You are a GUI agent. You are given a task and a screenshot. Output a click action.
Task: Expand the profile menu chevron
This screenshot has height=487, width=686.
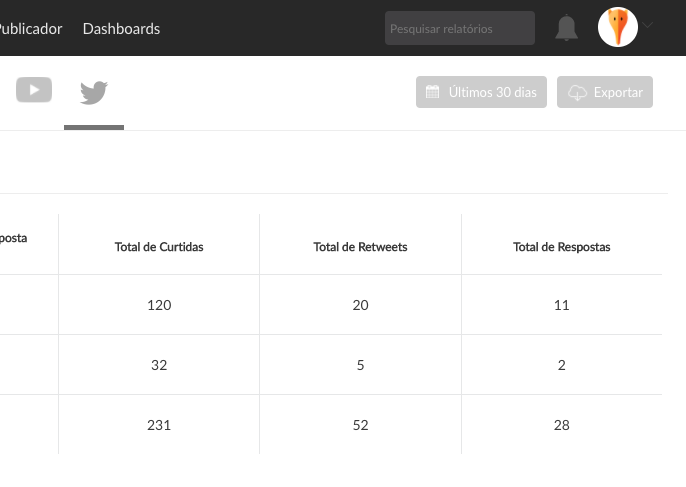tap(649, 26)
